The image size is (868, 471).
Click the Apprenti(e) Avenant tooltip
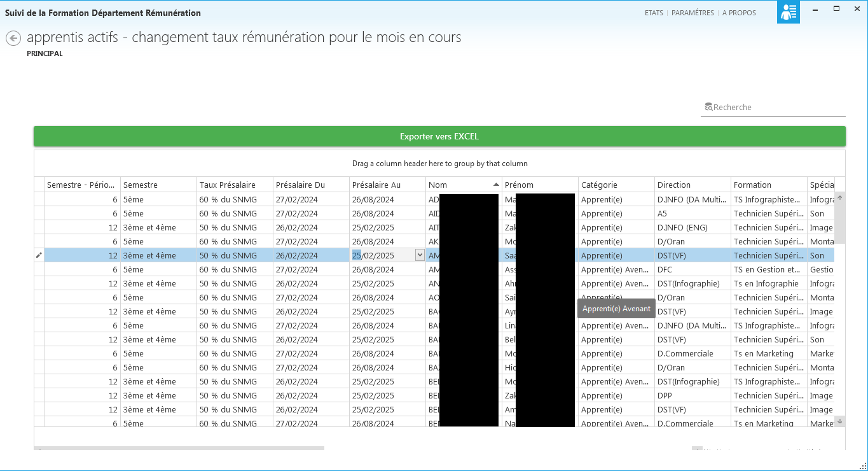pyautogui.click(x=616, y=309)
